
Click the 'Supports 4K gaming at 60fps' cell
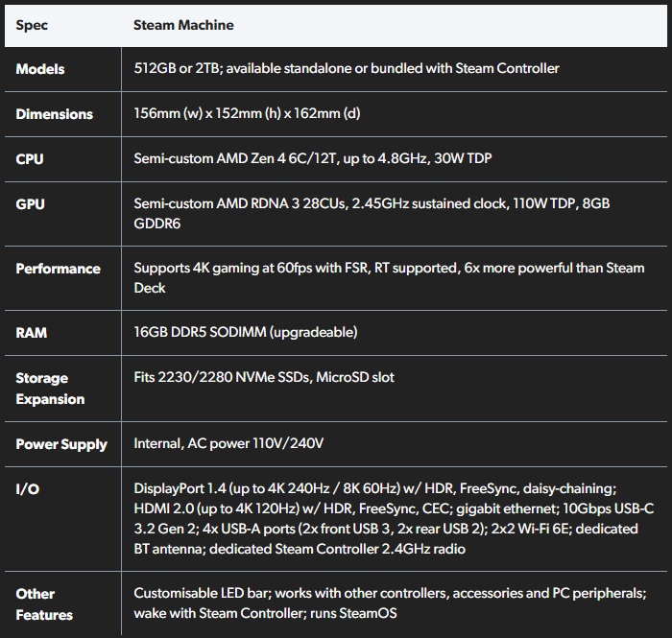click(389, 278)
